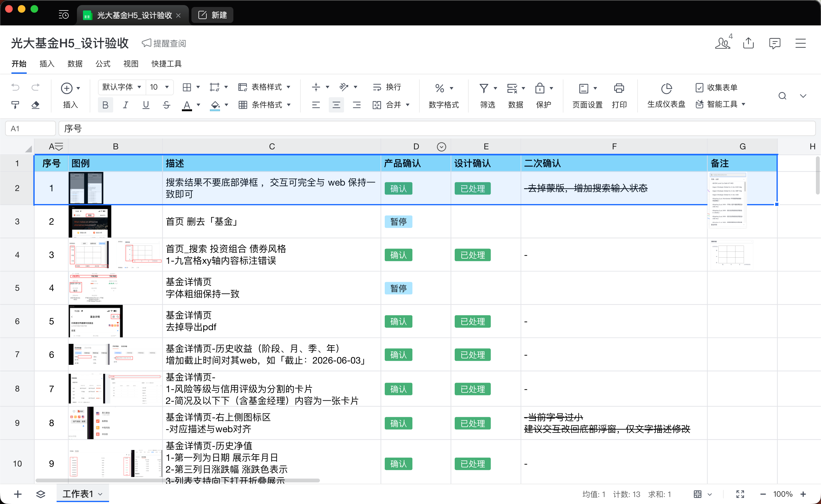Undo the last action
This screenshot has height=504, width=821.
[15, 87]
